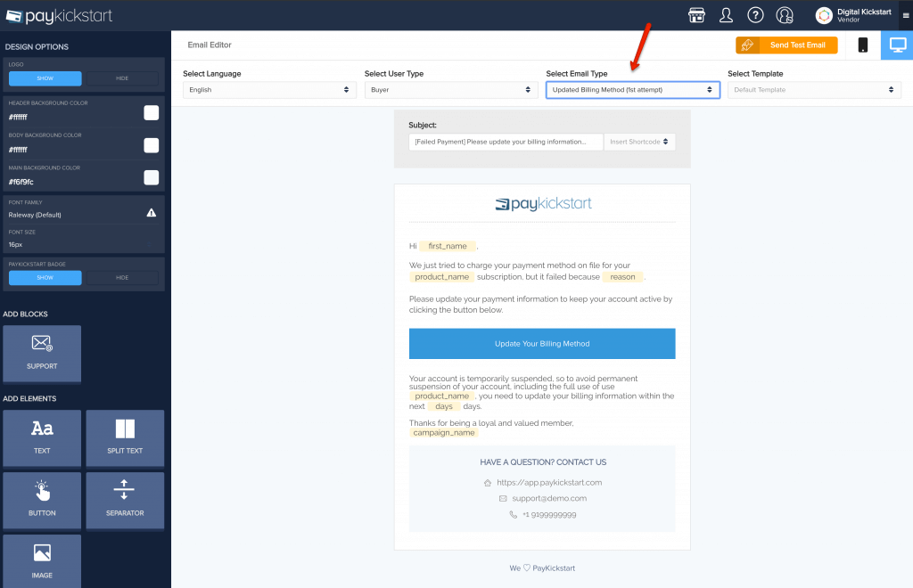Click the https://app.paykickstart.com link

[549, 483]
